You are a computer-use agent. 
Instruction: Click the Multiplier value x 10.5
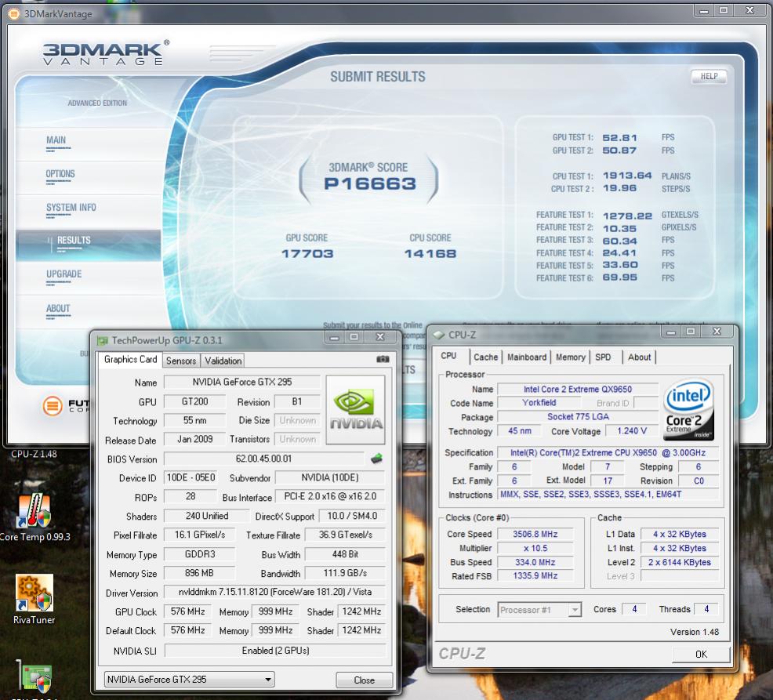(x=535, y=549)
